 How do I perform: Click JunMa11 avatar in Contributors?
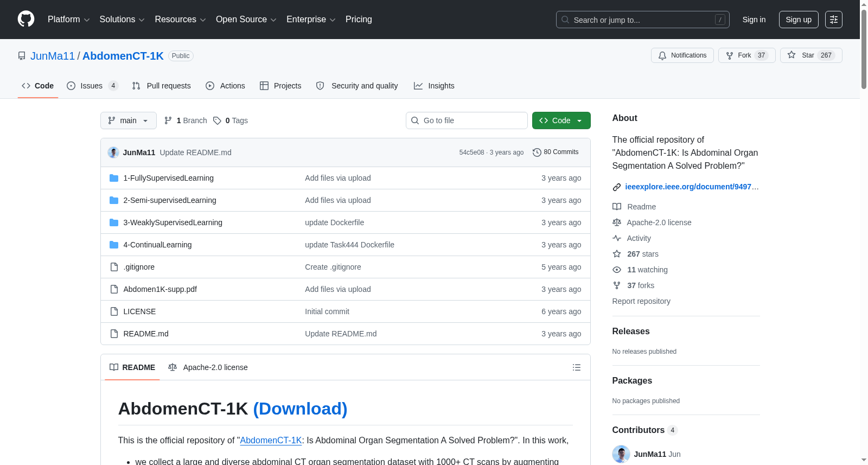click(621, 454)
